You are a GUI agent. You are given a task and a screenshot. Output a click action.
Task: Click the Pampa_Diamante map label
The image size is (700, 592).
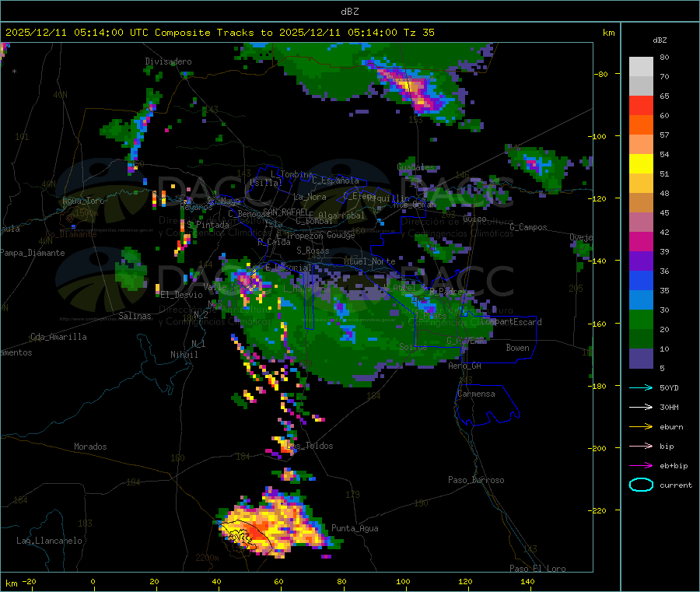tap(33, 253)
